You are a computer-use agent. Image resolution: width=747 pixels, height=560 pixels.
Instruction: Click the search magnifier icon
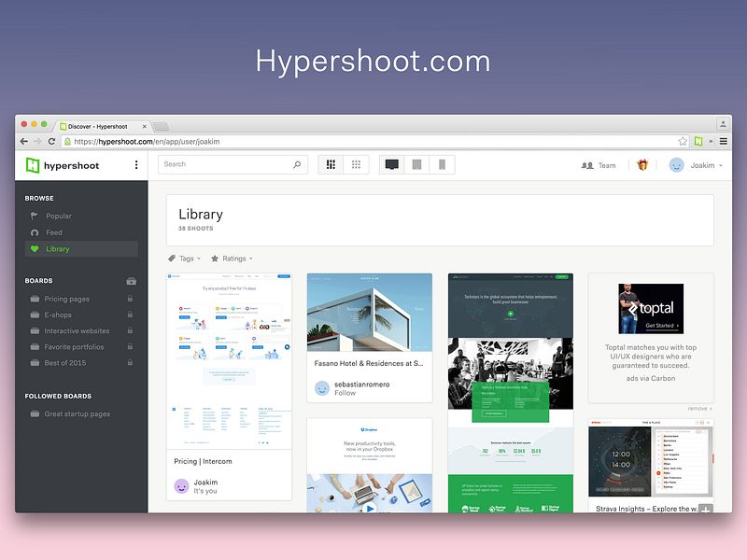(297, 164)
